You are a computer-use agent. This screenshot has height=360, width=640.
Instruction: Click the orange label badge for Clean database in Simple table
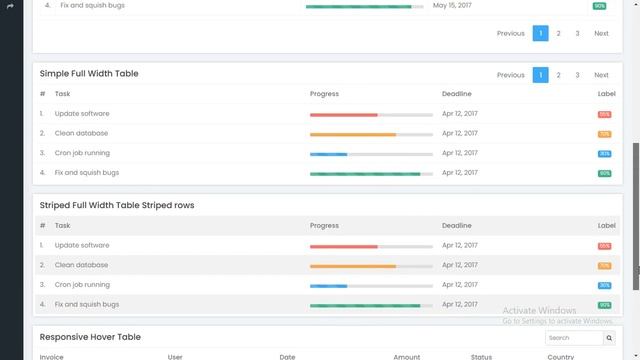pyautogui.click(x=604, y=134)
